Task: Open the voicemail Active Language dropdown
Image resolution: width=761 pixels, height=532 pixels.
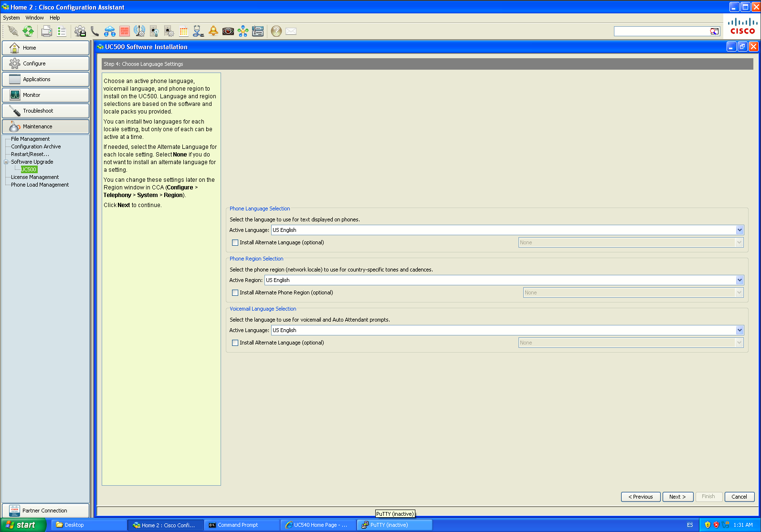Action: click(507, 330)
